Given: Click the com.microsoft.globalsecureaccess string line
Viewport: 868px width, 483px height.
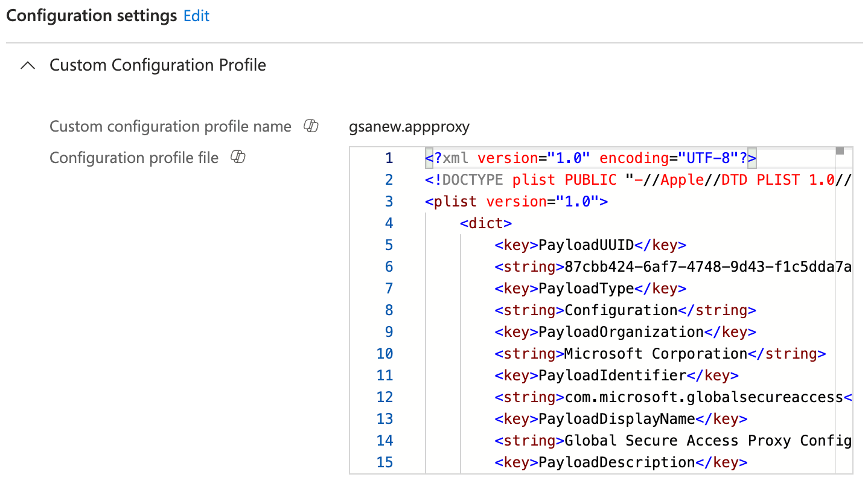Looking at the screenshot, I should click(672, 397).
